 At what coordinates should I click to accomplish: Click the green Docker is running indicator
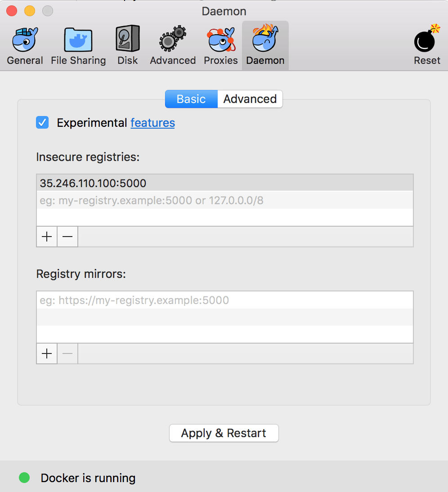point(24,478)
